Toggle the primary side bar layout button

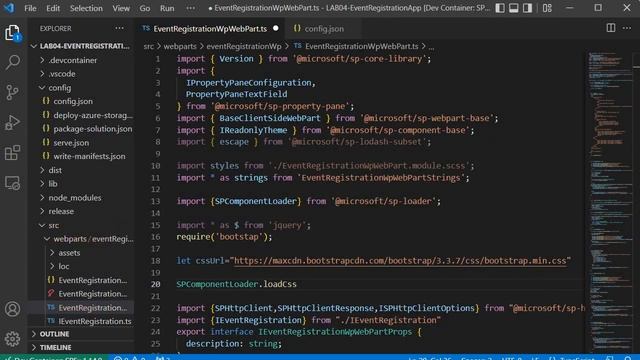[x=500, y=8]
